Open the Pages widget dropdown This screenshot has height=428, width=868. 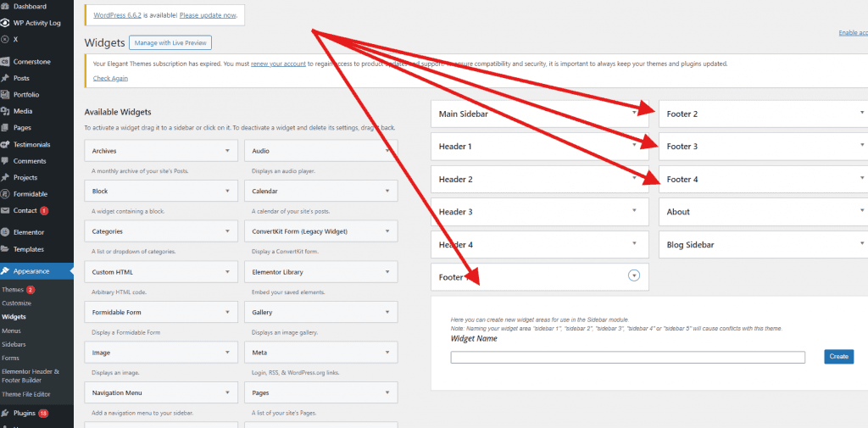click(x=387, y=392)
